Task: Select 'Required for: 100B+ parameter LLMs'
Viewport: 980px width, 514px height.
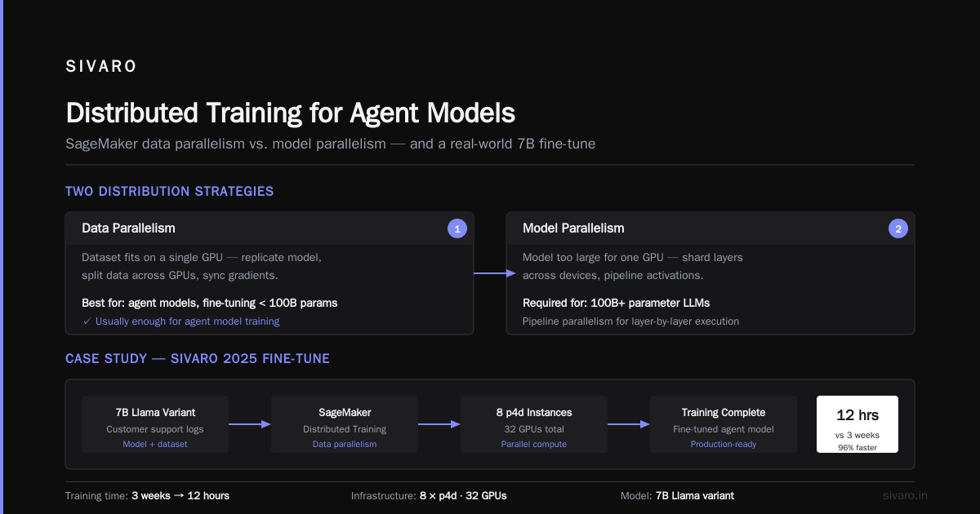Action: 617,303
